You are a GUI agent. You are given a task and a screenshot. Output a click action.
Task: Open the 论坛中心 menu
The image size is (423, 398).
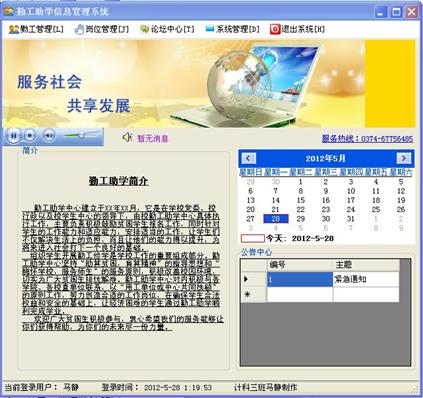167,29
